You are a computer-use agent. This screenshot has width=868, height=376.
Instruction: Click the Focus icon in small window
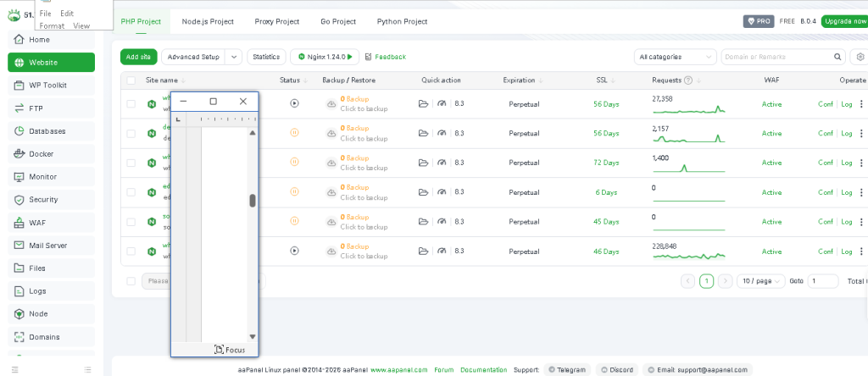220,350
